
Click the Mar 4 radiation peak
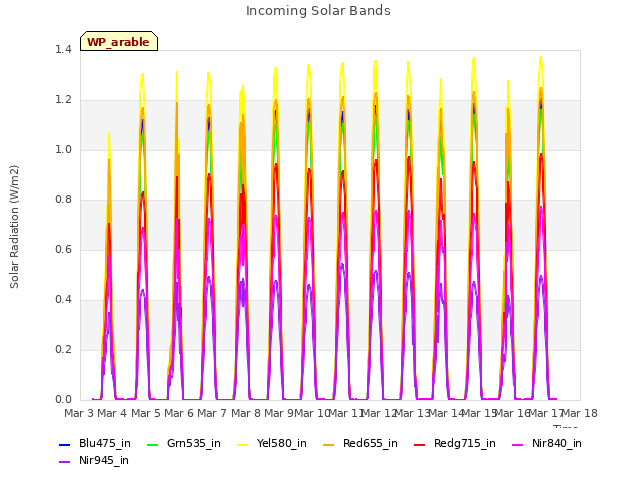coord(109,134)
